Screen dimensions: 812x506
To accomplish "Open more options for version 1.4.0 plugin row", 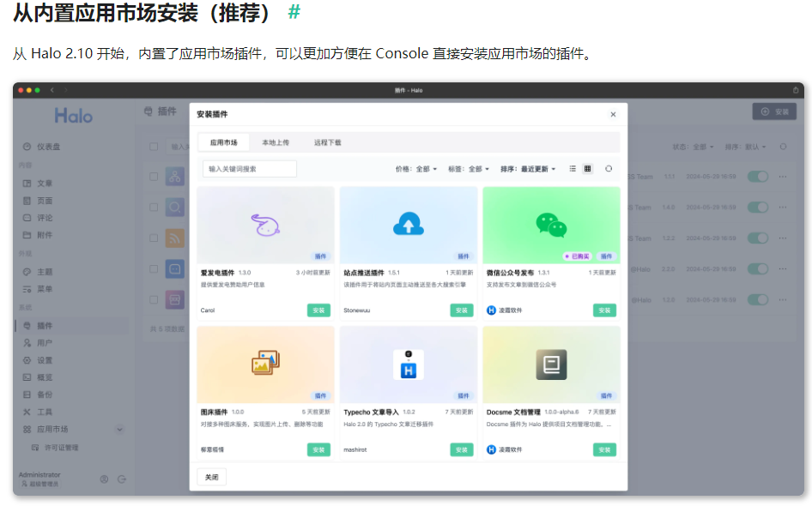I will click(783, 207).
